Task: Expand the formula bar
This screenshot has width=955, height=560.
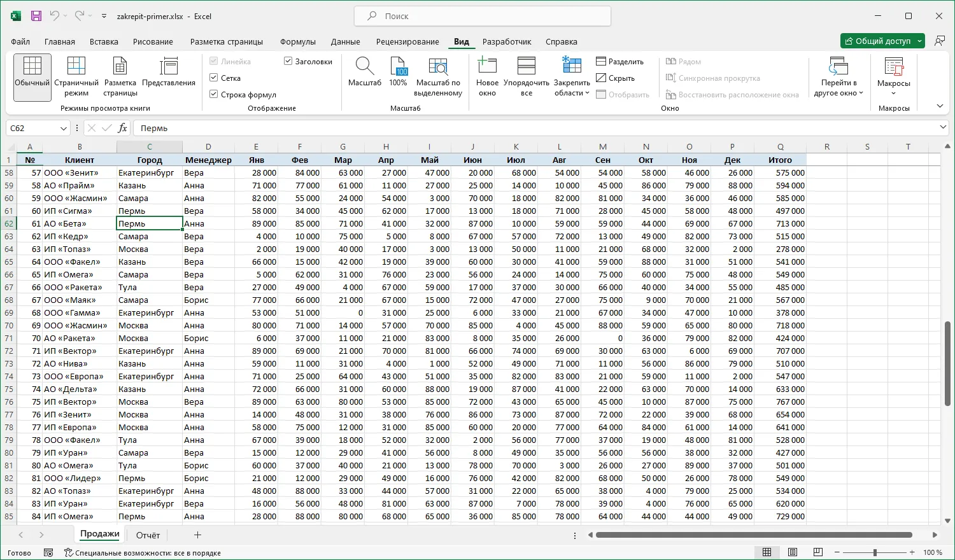Action: pos(944,128)
